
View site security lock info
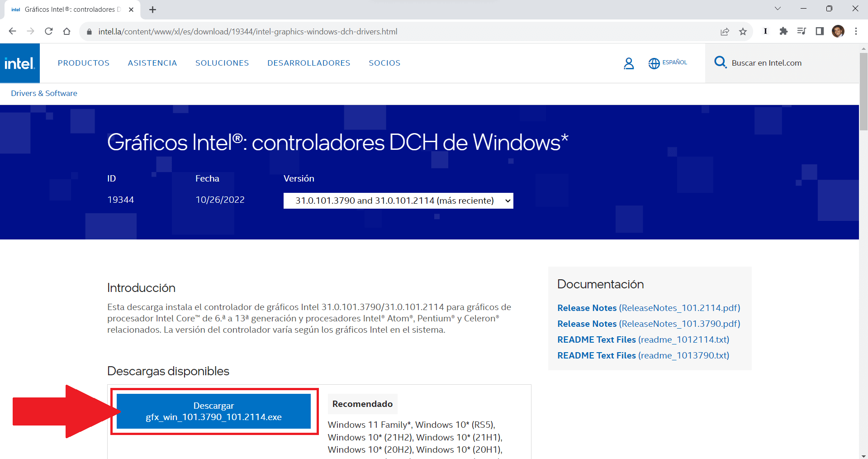[89, 32]
